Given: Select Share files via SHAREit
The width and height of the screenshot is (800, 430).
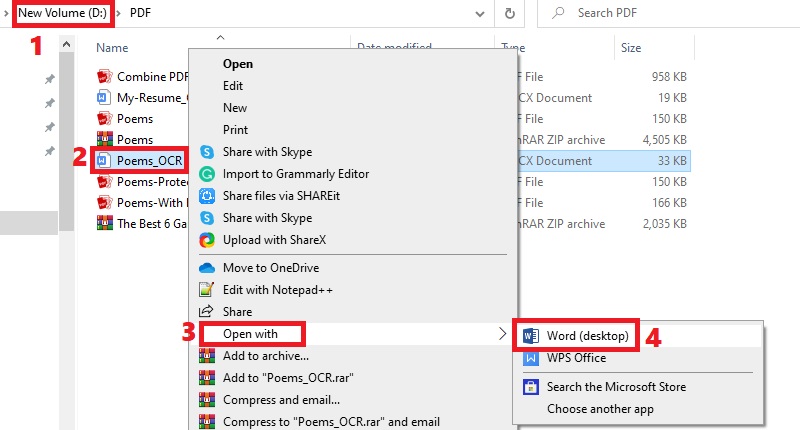Looking at the screenshot, I should coord(281,196).
